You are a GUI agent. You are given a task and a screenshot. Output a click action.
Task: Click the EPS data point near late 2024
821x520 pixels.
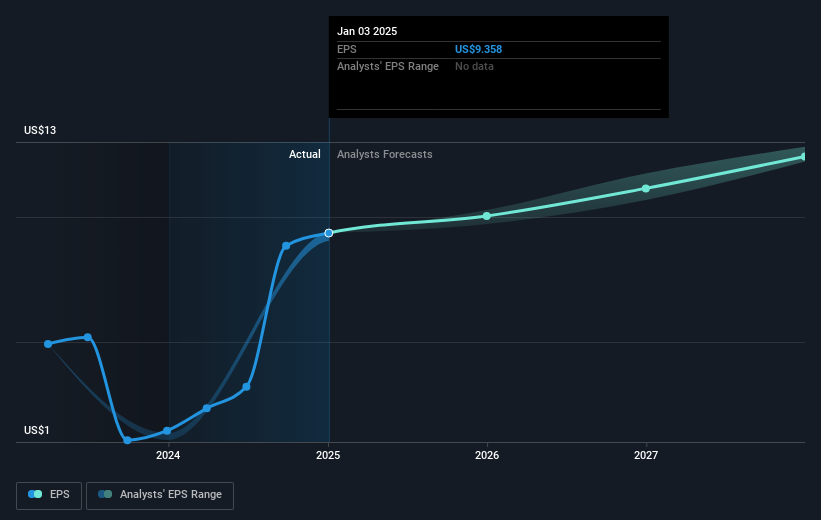[x=286, y=246]
